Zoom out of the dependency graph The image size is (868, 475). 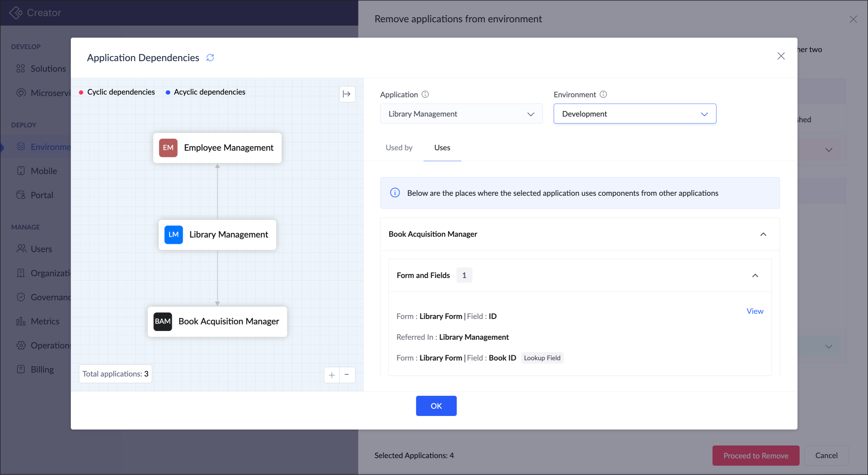[347, 375]
